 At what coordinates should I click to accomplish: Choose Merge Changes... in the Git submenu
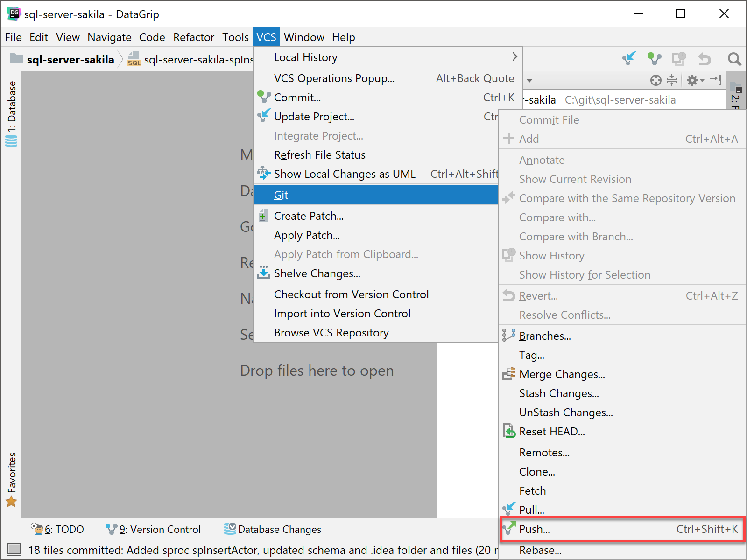(622, 374)
